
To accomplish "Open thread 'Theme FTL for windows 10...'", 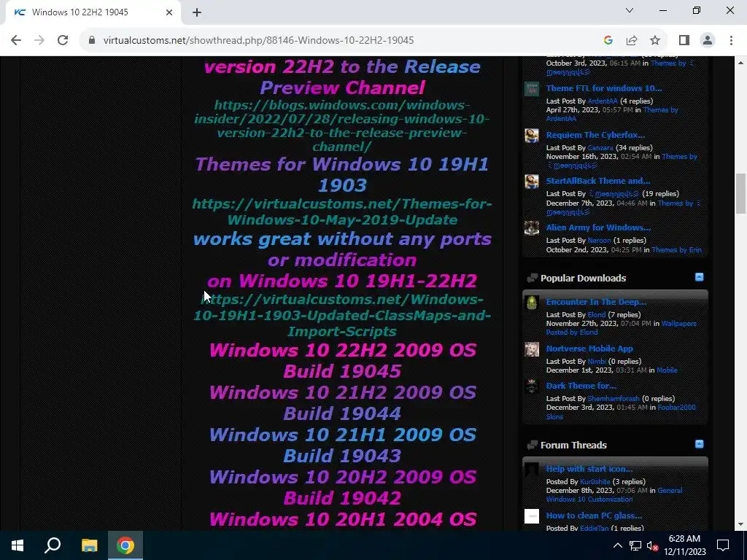I will pyautogui.click(x=603, y=88).
